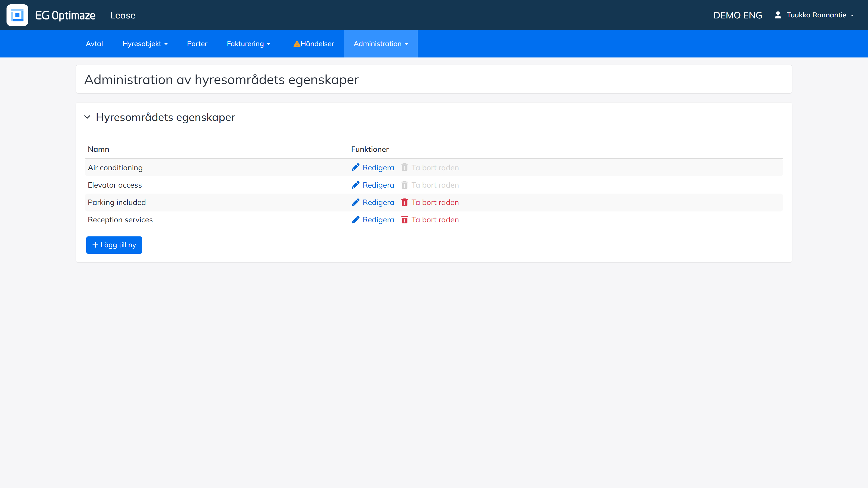
Task: Click the Namn column header
Action: [98, 149]
